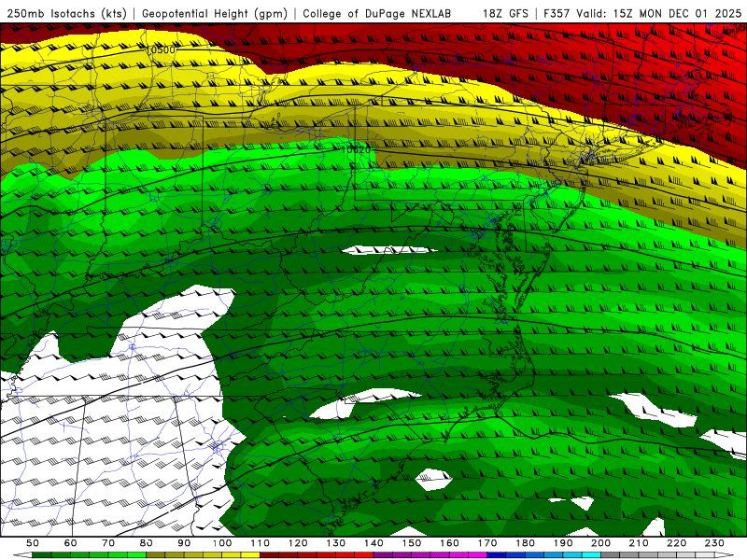Click the "Geopotential Height (gpm)" title text
747x560 pixels.
(x=215, y=13)
